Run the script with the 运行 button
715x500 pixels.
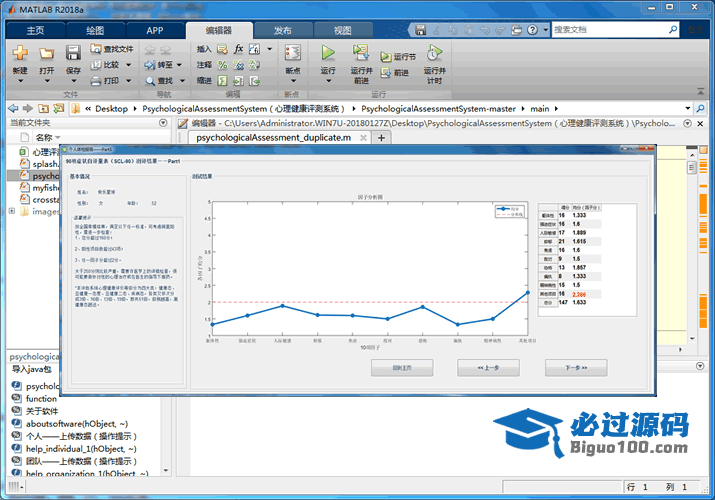click(x=328, y=53)
